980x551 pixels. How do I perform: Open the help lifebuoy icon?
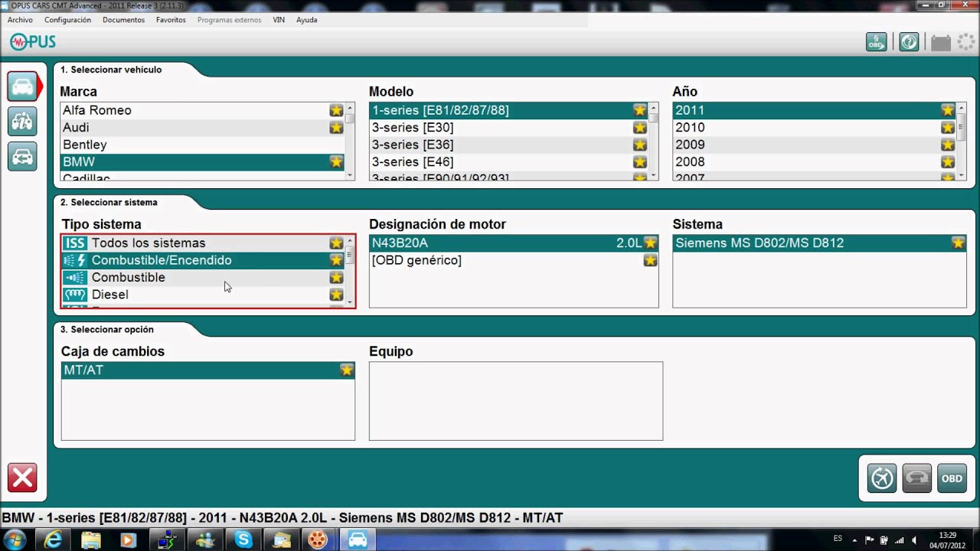coord(909,42)
